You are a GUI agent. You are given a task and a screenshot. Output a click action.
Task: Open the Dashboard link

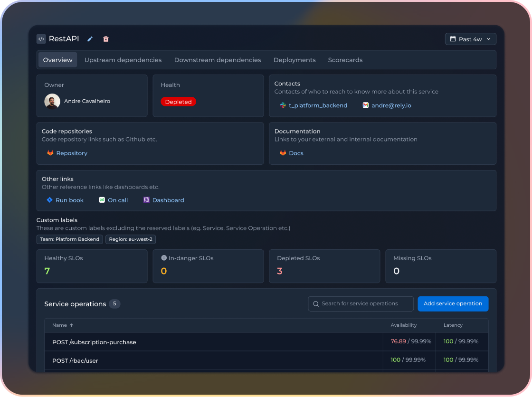(168, 200)
